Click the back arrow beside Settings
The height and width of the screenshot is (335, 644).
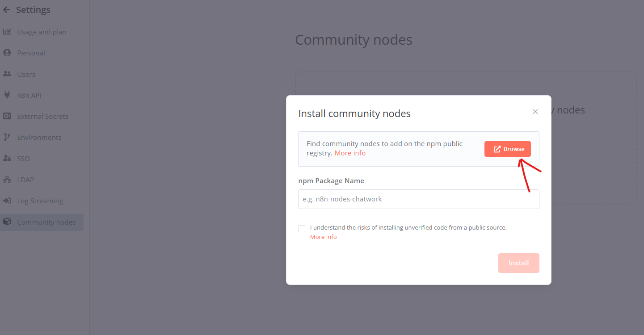click(x=6, y=9)
